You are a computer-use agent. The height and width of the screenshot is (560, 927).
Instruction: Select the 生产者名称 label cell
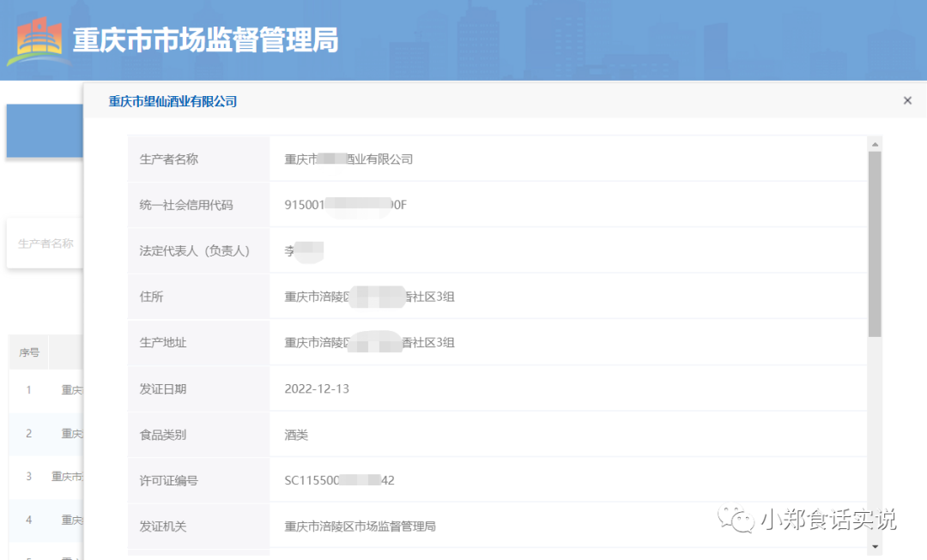tap(198, 159)
